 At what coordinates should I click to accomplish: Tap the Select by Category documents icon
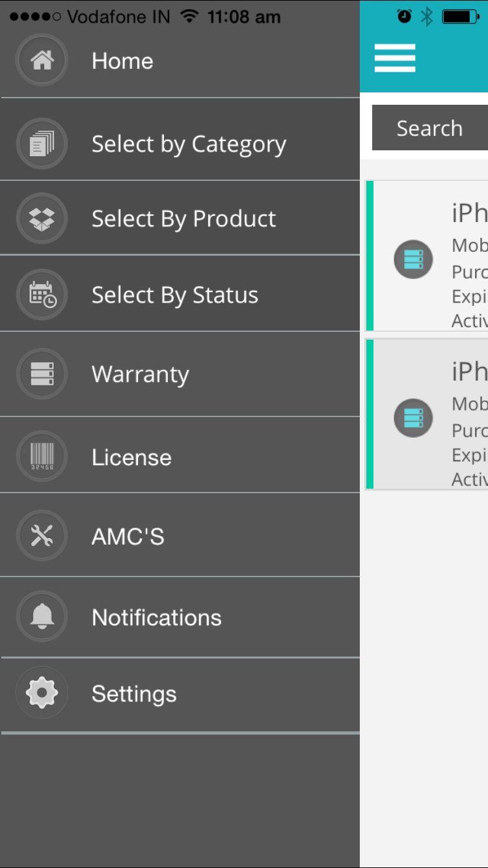[42, 143]
